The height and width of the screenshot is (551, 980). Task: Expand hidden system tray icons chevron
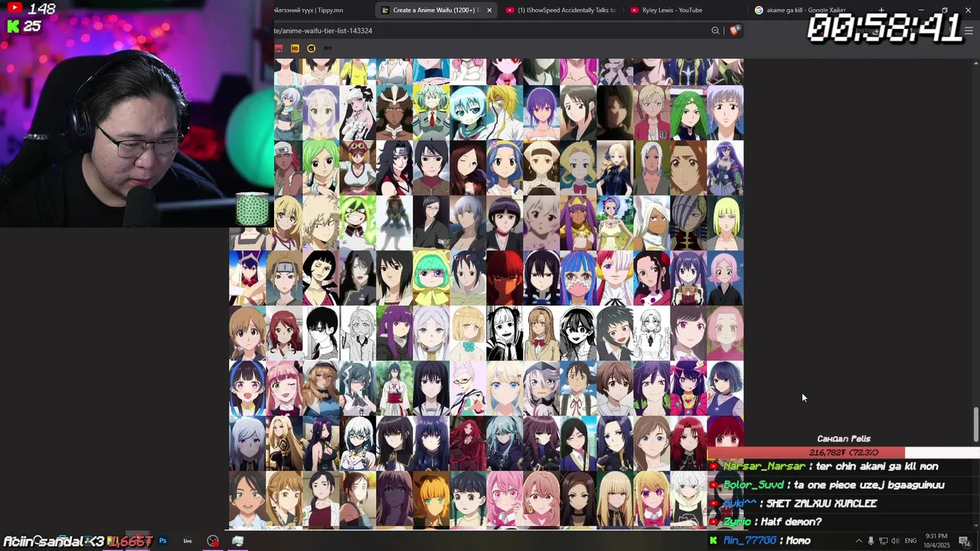858,541
